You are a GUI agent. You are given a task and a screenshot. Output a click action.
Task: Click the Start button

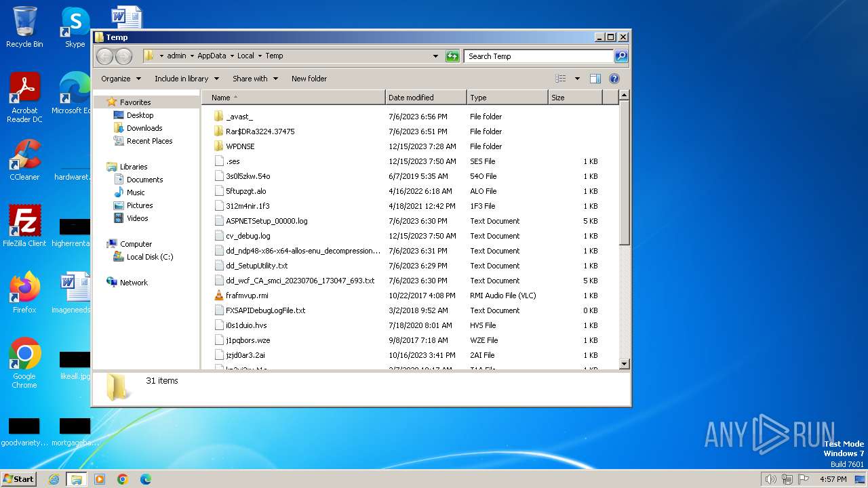tap(18, 479)
